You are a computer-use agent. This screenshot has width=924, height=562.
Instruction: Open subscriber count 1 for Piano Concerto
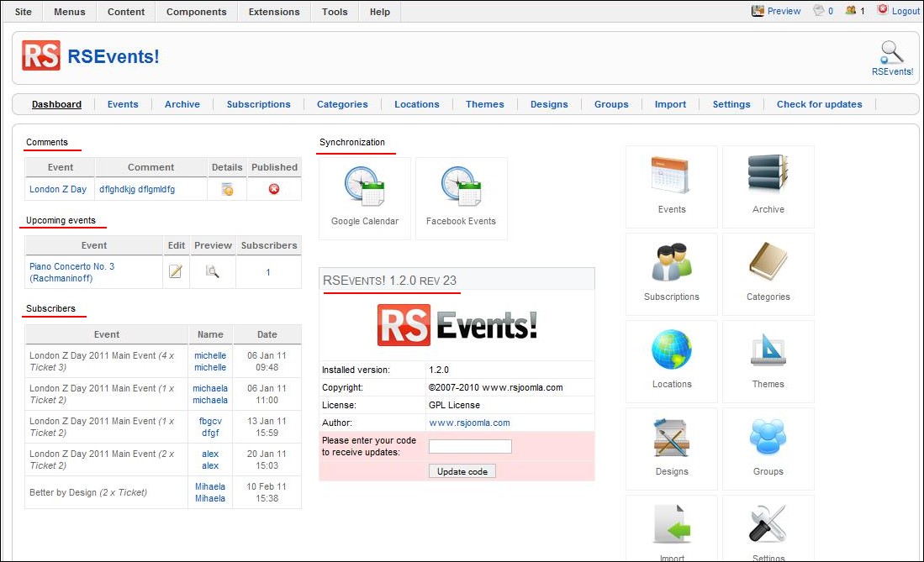pyautogui.click(x=268, y=272)
